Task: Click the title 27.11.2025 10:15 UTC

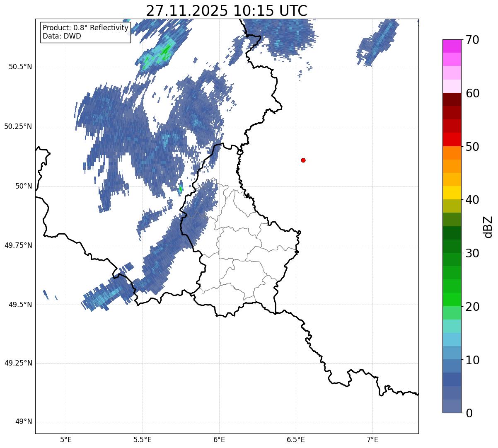Action: click(x=227, y=11)
